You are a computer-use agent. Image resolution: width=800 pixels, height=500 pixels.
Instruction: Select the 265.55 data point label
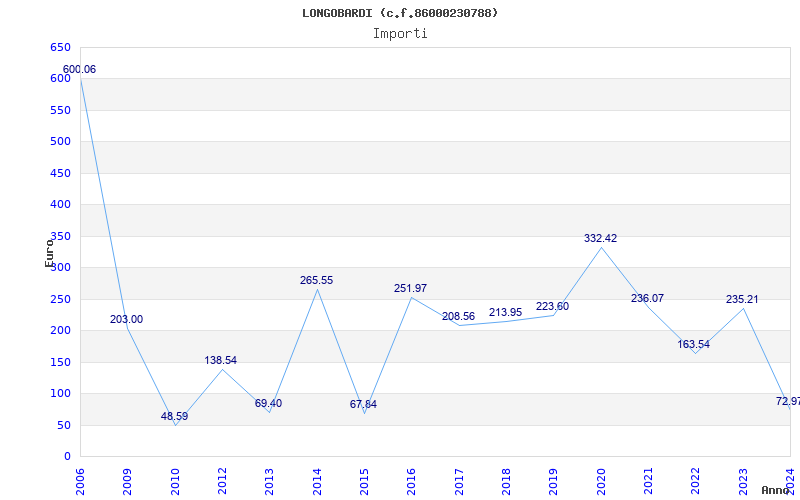[316, 280]
